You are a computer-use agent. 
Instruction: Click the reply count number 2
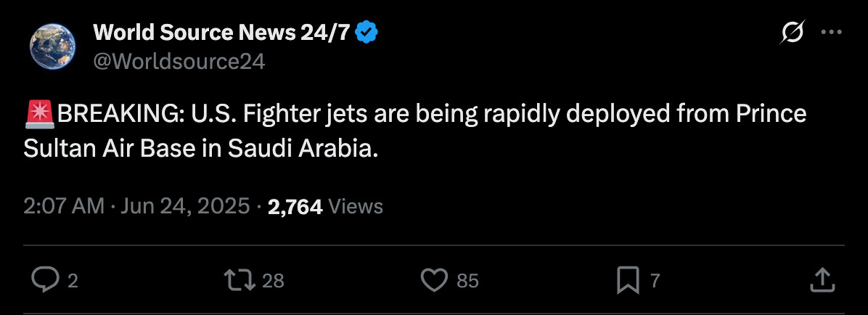pos(72,281)
